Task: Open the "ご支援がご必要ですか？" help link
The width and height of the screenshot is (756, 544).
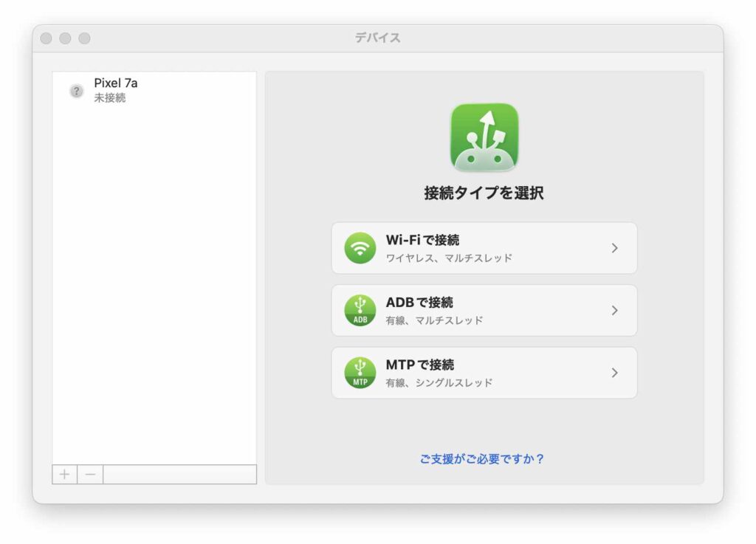Action: [482, 459]
